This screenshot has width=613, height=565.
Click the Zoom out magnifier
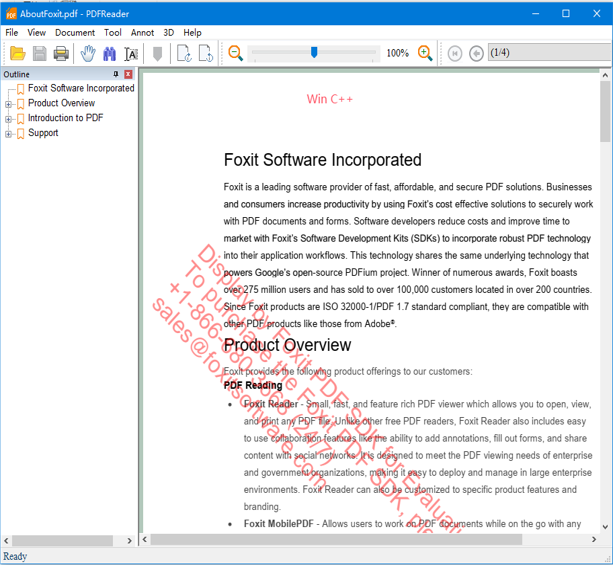coord(236,53)
